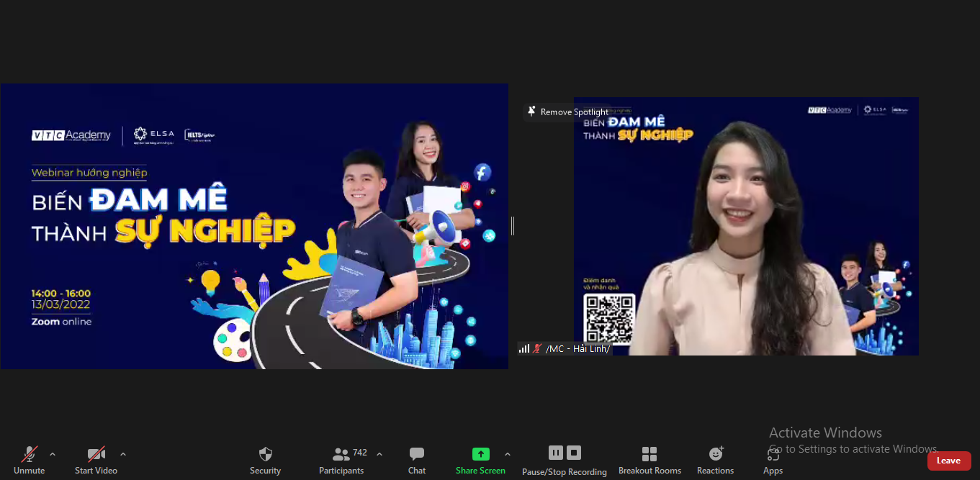The width and height of the screenshot is (980, 480).
Task: Open the Participants panel
Action: (341, 459)
